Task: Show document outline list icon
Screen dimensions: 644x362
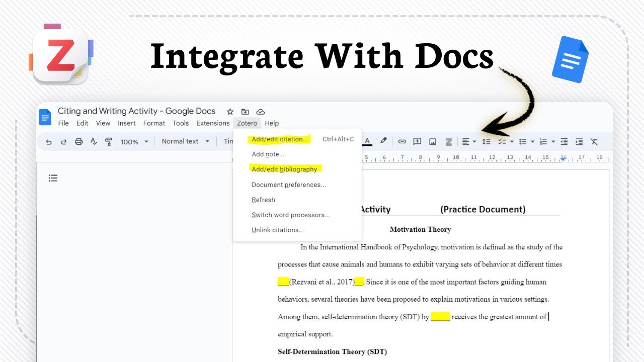Action: [53, 178]
